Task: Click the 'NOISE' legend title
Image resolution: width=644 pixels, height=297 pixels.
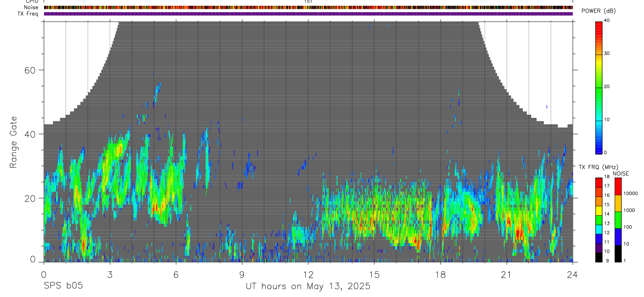Action: 620,173
